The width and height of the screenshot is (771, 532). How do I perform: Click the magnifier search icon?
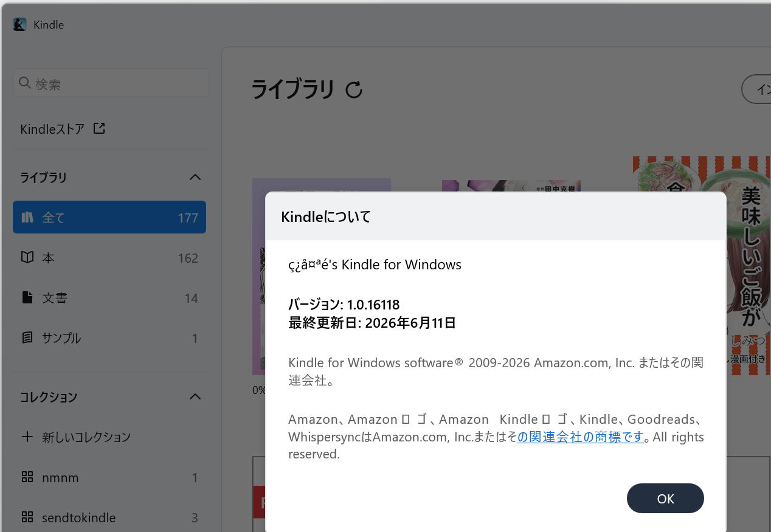[x=25, y=83]
